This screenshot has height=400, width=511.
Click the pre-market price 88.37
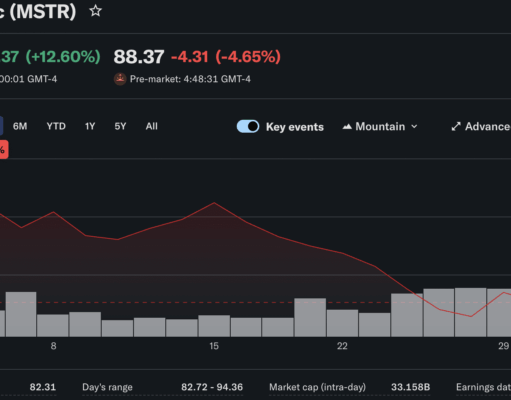[x=139, y=57]
